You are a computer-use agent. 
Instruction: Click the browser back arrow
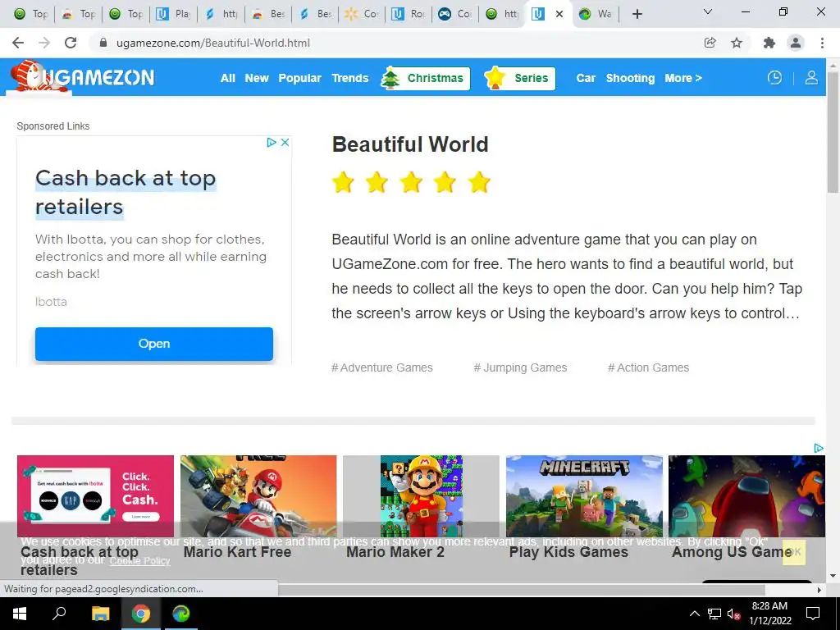pyautogui.click(x=18, y=43)
